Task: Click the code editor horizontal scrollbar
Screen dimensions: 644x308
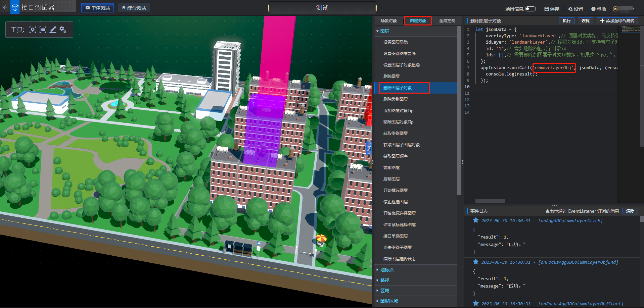Action: [x=490, y=201]
